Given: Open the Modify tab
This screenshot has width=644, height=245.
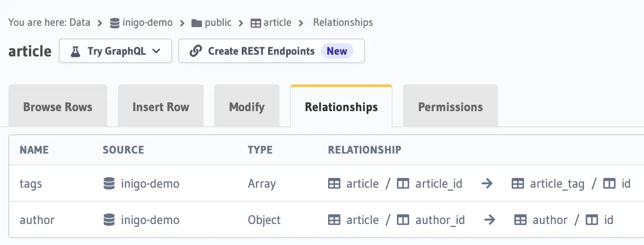Looking at the screenshot, I should 247,106.
